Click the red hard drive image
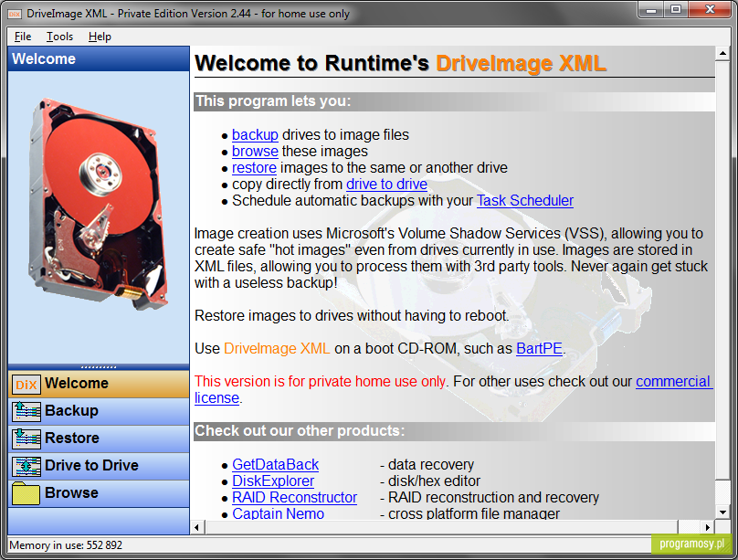The width and height of the screenshot is (738, 560). pos(99,204)
